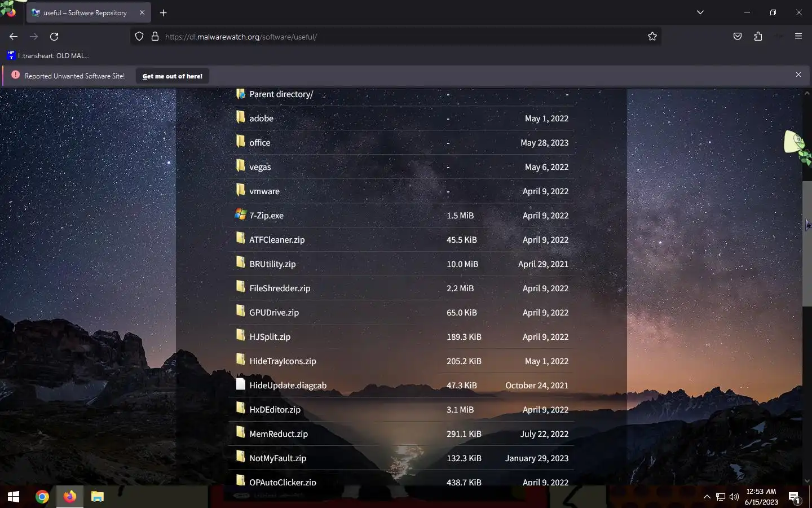Click the 291.1 KiB size value
812x508 pixels.
(464, 434)
